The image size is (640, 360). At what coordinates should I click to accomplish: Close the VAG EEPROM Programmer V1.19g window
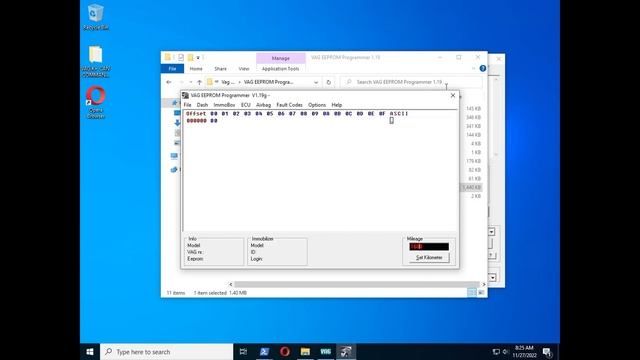(453, 96)
